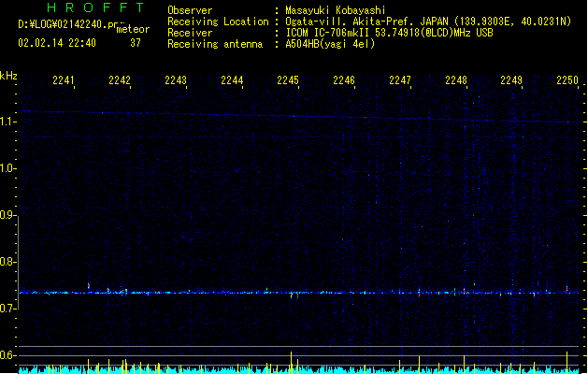Click the Receiver field label

190,33
